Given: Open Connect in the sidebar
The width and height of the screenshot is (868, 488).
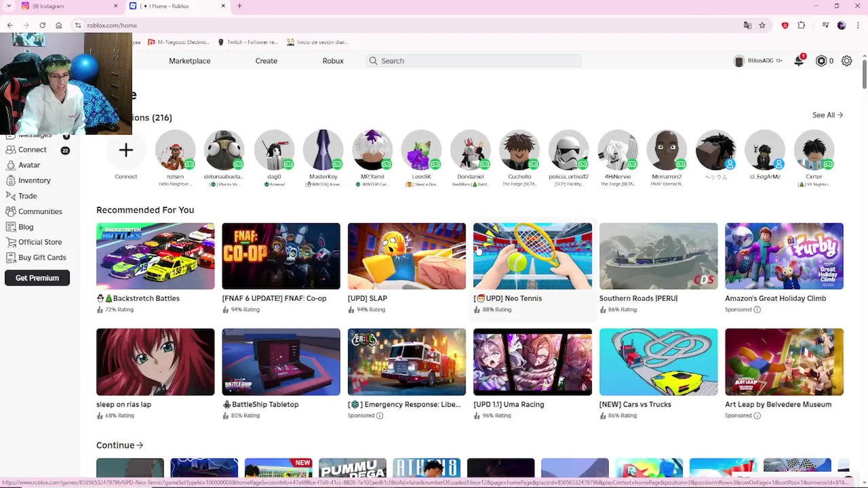Looking at the screenshot, I should tap(33, 150).
